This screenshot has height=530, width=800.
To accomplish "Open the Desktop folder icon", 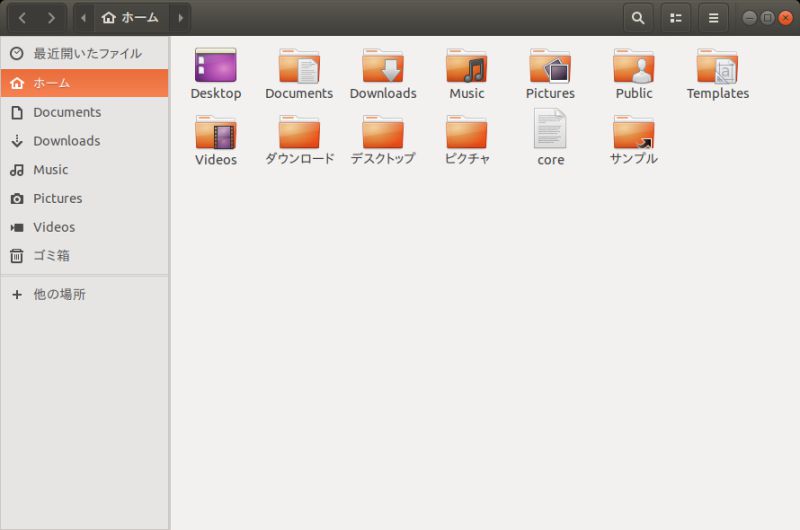I will click(x=215, y=66).
